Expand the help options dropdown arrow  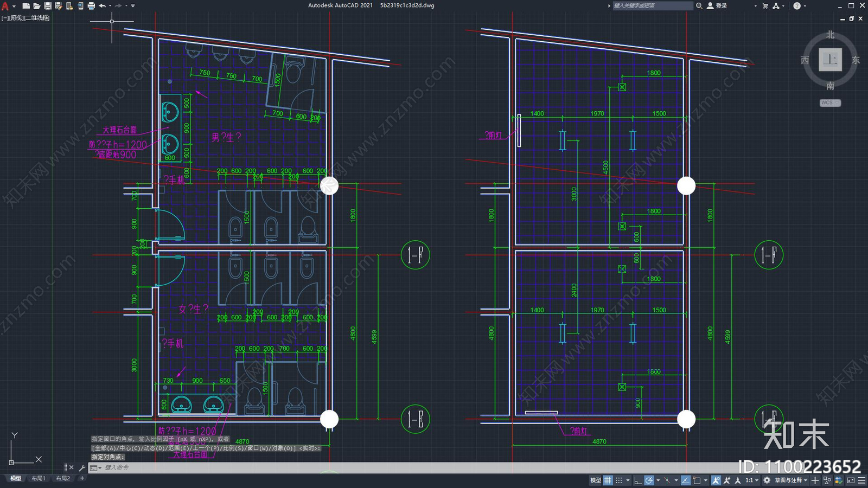[805, 6]
